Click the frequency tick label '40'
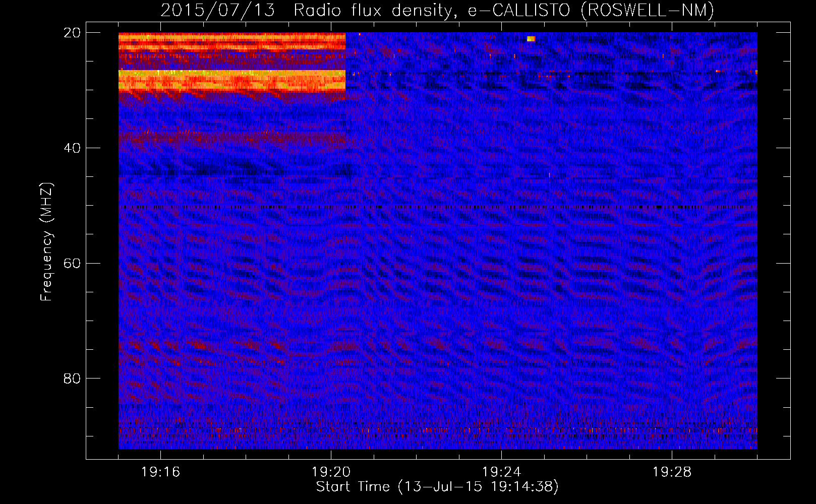The width and height of the screenshot is (816, 504). tap(72, 148)
